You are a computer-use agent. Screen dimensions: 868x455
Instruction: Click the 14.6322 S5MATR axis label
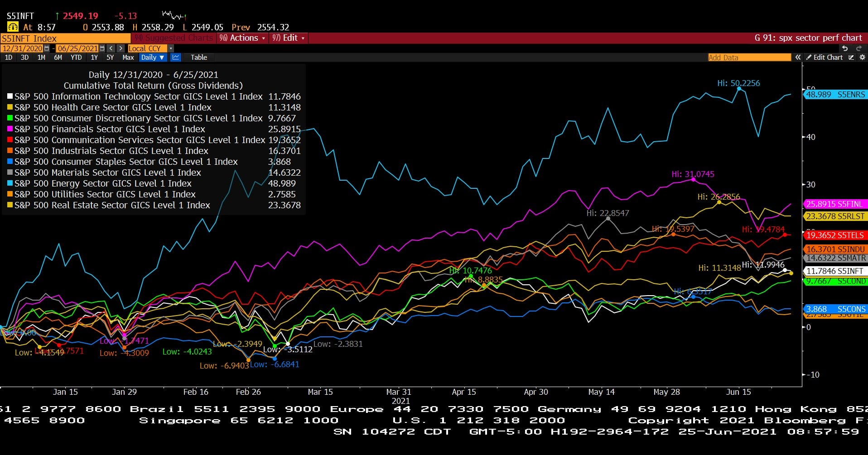coord(835,258)
